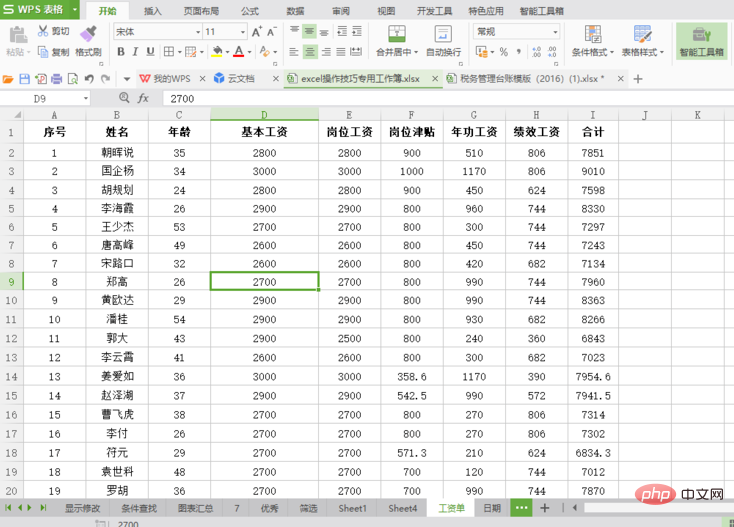
Task: Add a new sheet with plus button
Action: coord(544,508)
